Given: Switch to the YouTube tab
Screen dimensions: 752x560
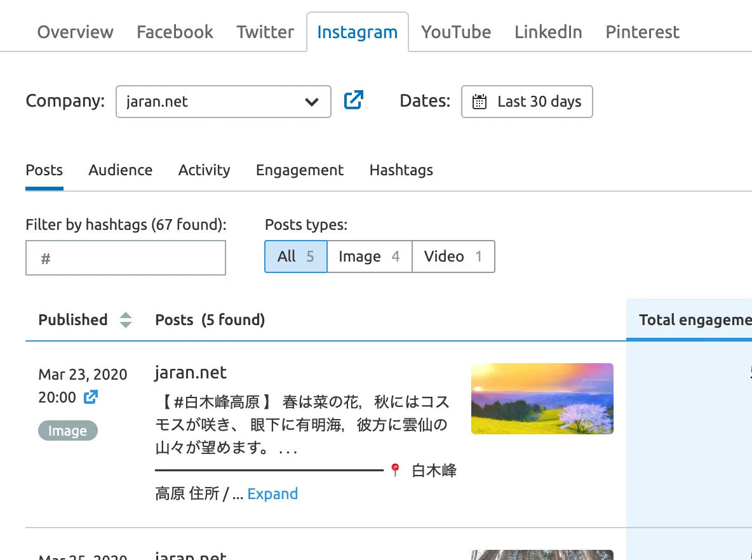Looking at the screenshot, I should pos(456,32).
